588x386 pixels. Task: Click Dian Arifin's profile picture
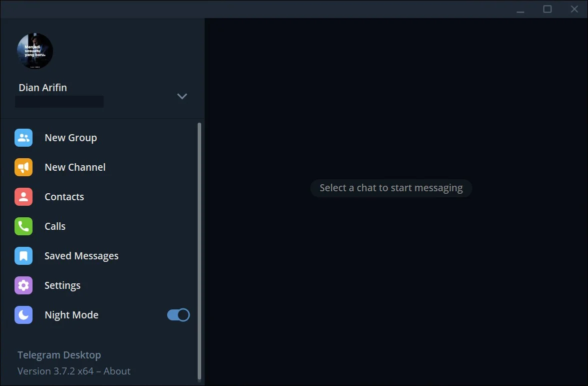35,51
